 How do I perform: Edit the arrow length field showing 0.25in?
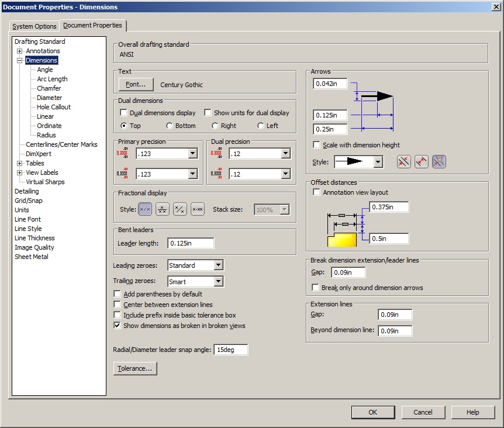coord(330,129)
